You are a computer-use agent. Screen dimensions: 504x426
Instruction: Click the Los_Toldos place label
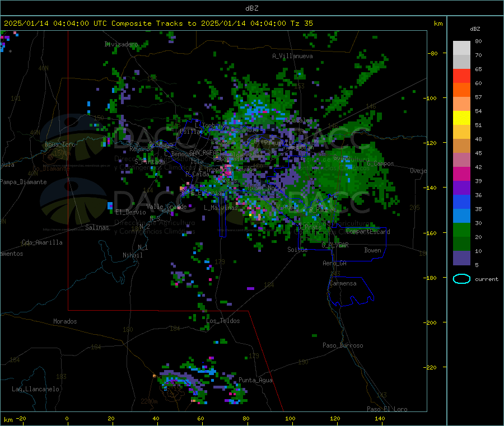[x=223, y=321]
